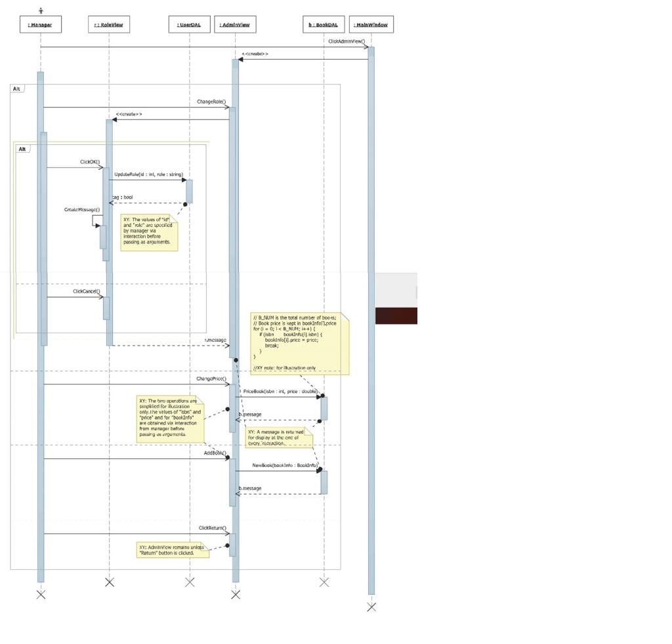Select the AdminView lifeline header
The height and width of the screenshot is (644, 672).
[234, 24]
